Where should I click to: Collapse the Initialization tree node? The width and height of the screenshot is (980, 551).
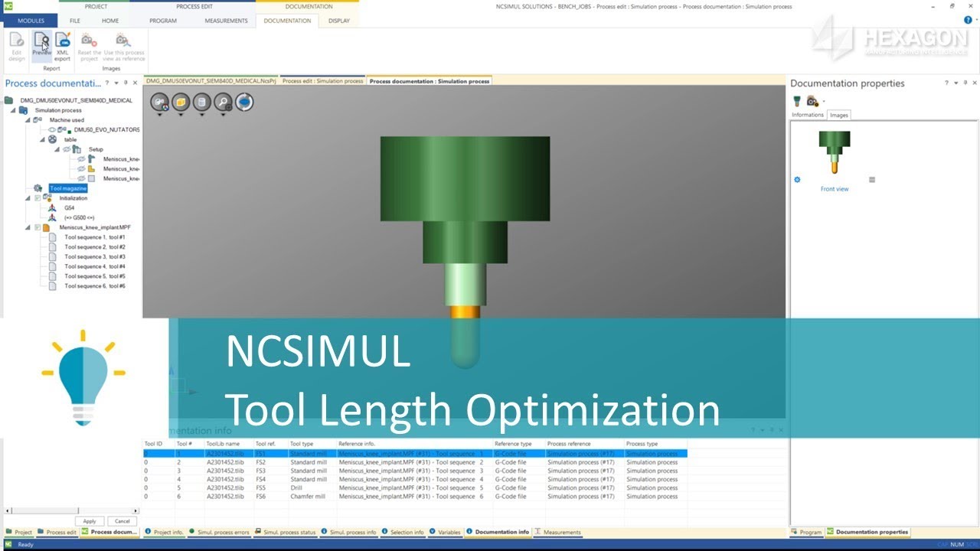click(28, 198)
